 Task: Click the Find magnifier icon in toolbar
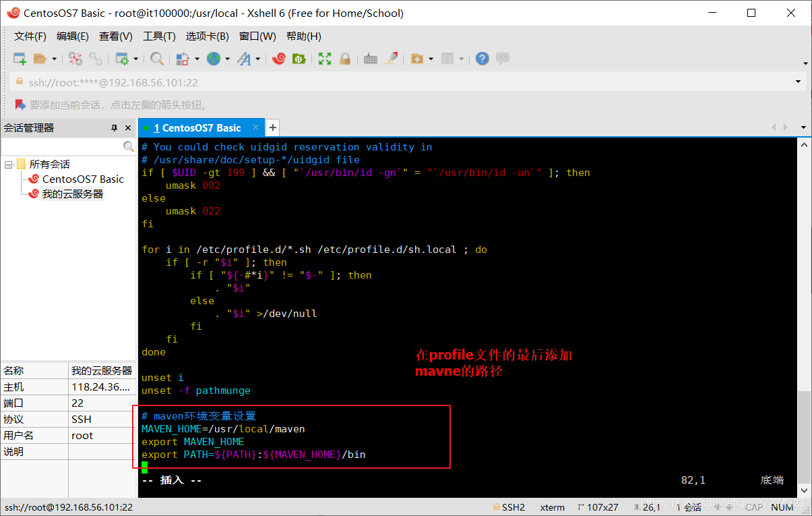pos(157,59)
